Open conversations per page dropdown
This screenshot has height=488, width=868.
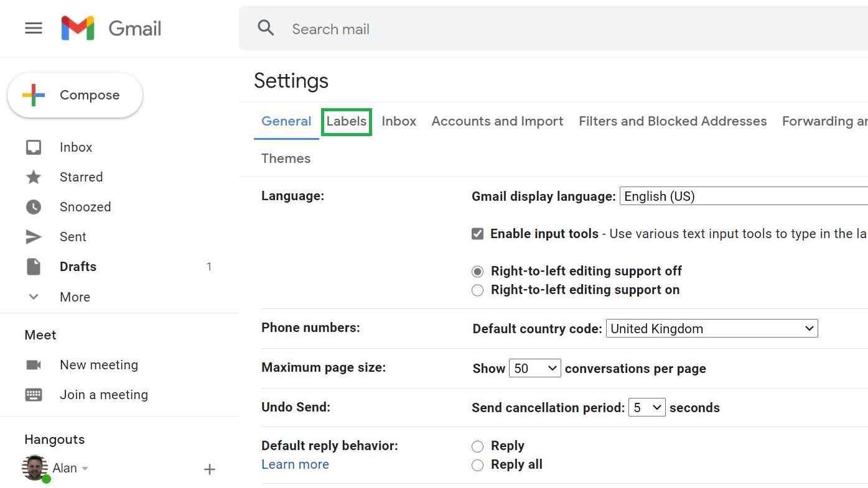tap(534, 369)
